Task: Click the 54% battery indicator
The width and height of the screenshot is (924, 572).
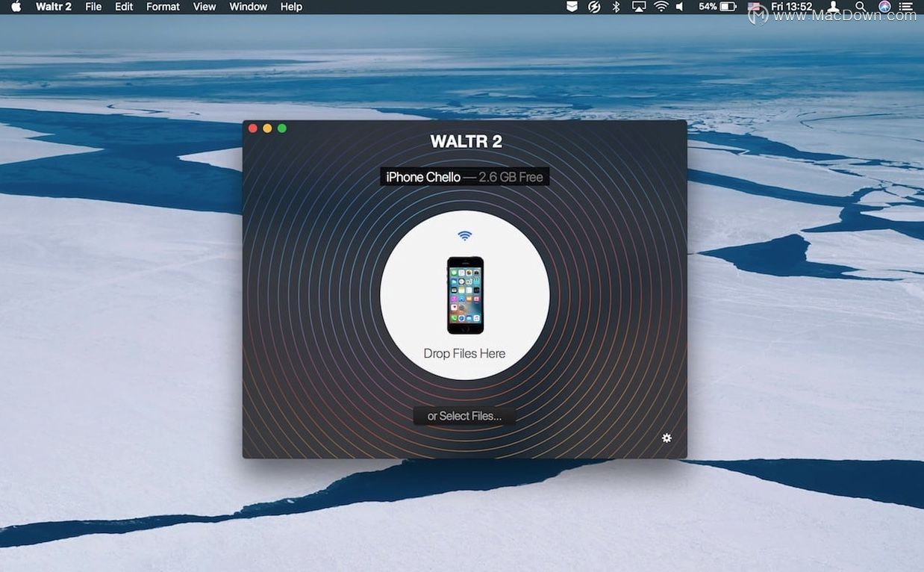Action: tap(717, 7)
